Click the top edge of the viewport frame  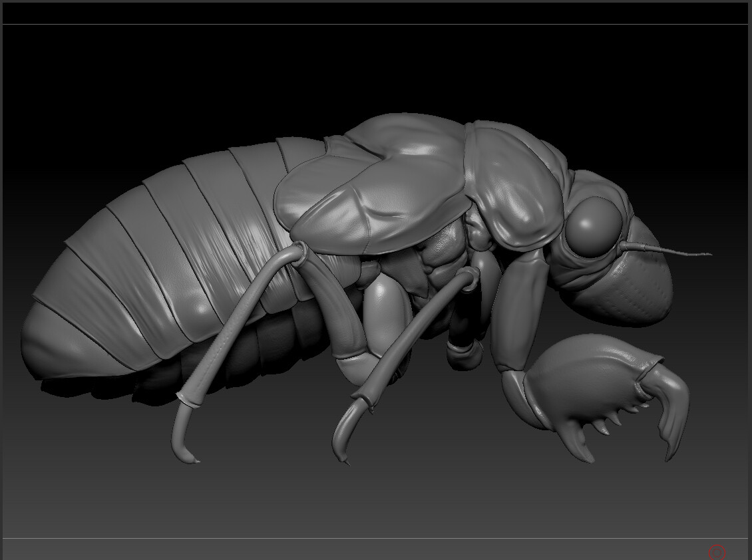point(376,23)
